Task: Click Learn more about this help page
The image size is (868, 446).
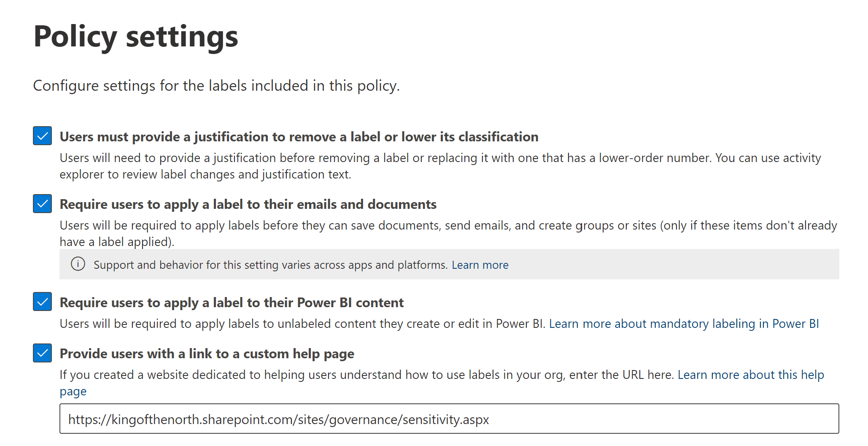Action: [x=751, y=374]
